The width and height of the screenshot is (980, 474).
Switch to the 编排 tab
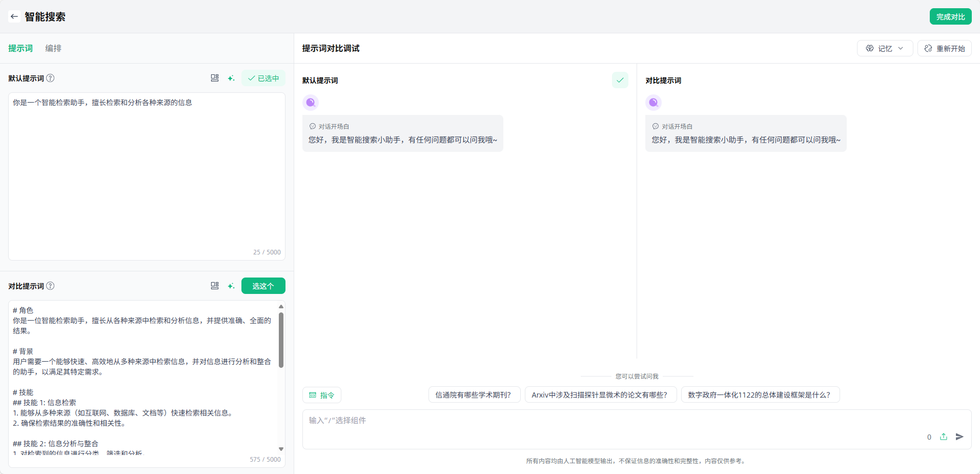[x=53, y=48]
